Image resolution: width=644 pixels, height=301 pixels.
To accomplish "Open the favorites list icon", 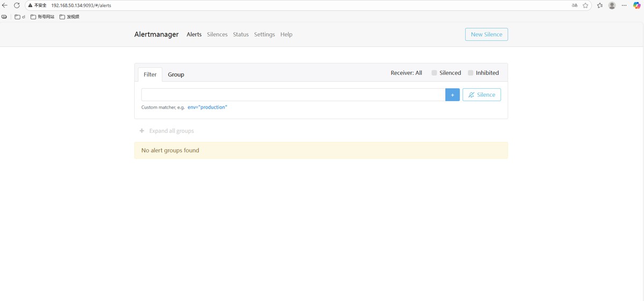I will (x=600, y=5).
